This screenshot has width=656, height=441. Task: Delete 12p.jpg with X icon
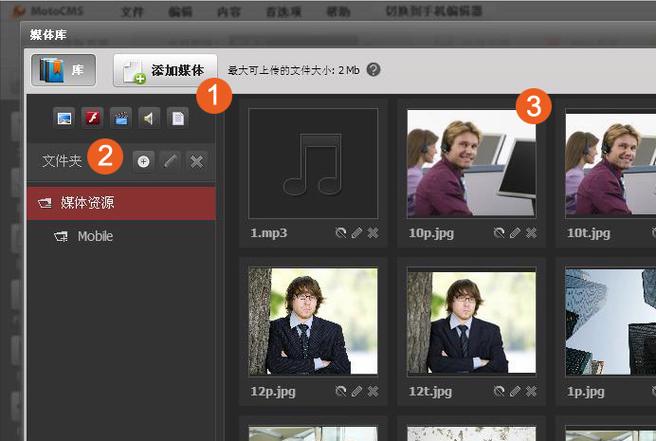(373, 391)
